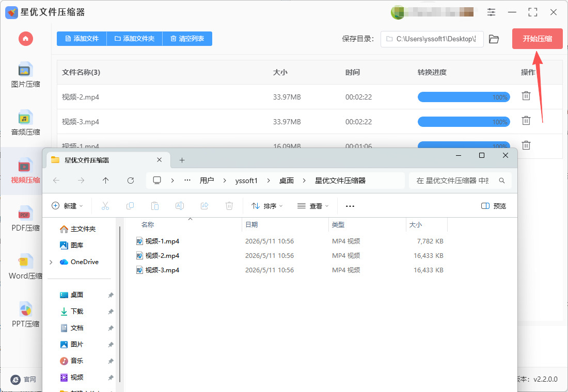Open 音频压缩 in the sidebar
The image size is (568, 392).
pyautogui.click(x=25, y=123)
